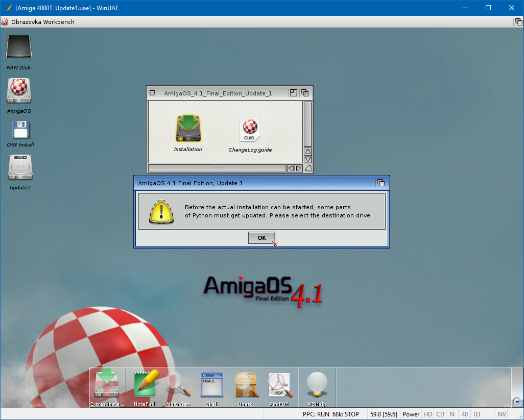Screen dimensions: 524x420
Task: Select the AmigaOS drive icon
Action: 19,91
